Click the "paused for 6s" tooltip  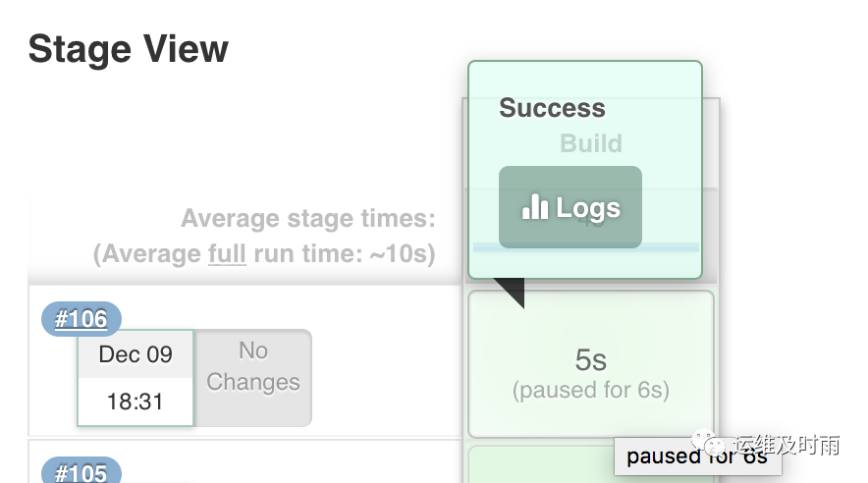[697, 456]
